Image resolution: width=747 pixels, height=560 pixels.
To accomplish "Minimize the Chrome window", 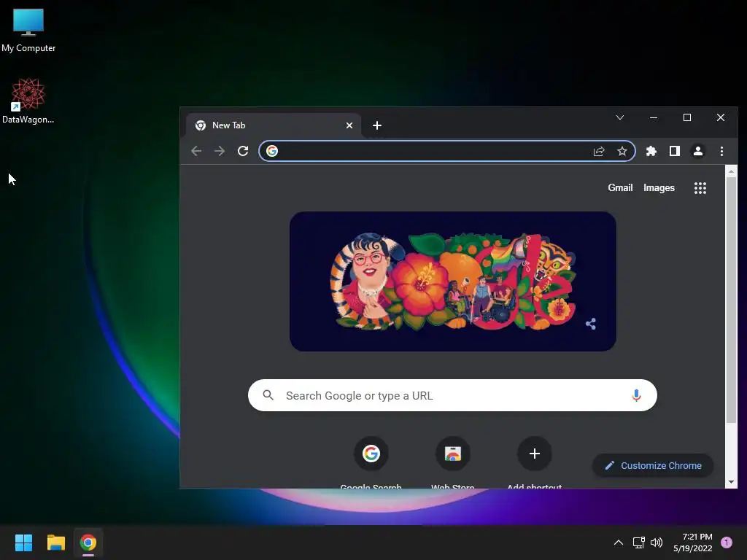I will click(x=654, y=117).
